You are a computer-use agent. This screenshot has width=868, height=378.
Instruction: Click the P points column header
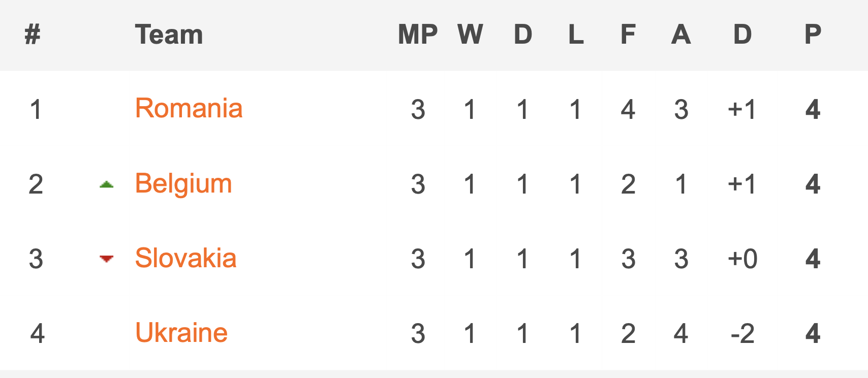813,35
